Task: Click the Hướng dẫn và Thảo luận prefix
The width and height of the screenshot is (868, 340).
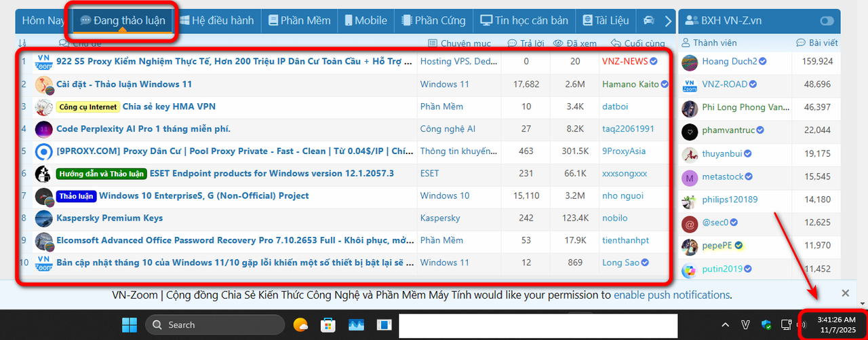Action: click(x=101, y=174)
